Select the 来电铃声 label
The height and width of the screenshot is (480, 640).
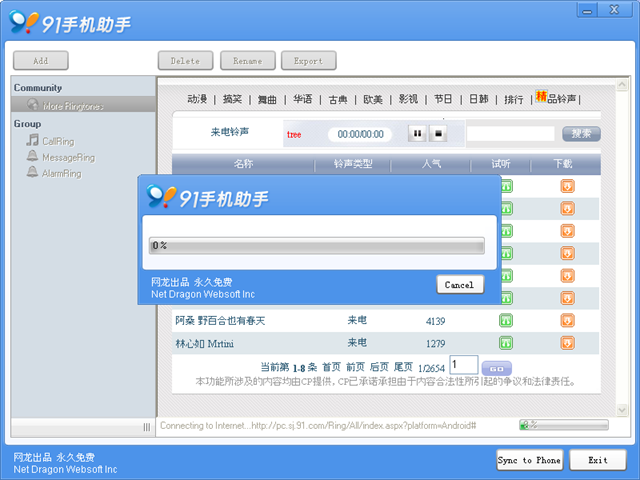[x=230, y=132]
